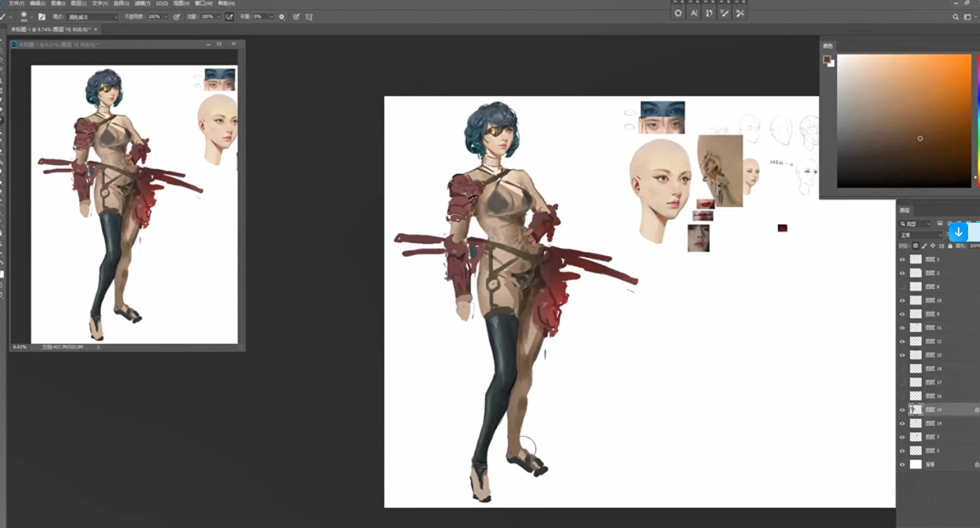Open the painting mode 颜色减淡 dropdown
Screen dimensions: 980x528
coord(94,17)
